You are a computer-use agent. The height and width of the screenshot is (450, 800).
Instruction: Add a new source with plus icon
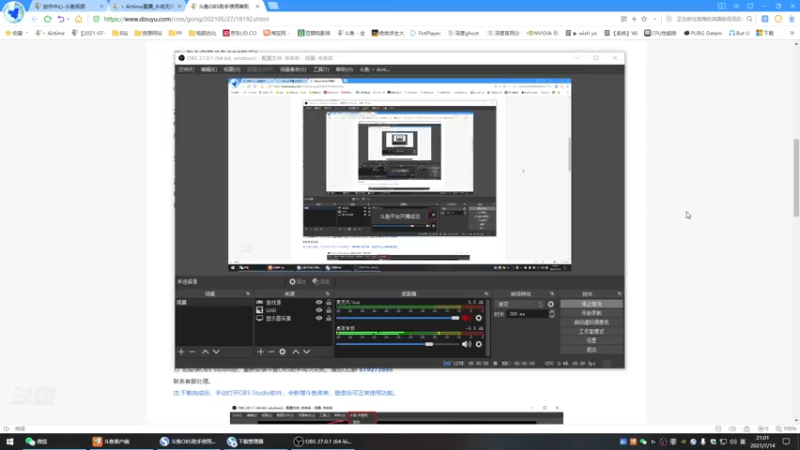click(261, 352)
